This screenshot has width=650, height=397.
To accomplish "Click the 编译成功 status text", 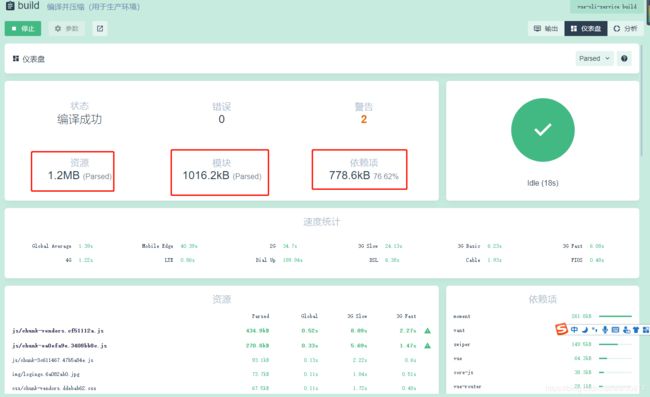I will [79, 119].
